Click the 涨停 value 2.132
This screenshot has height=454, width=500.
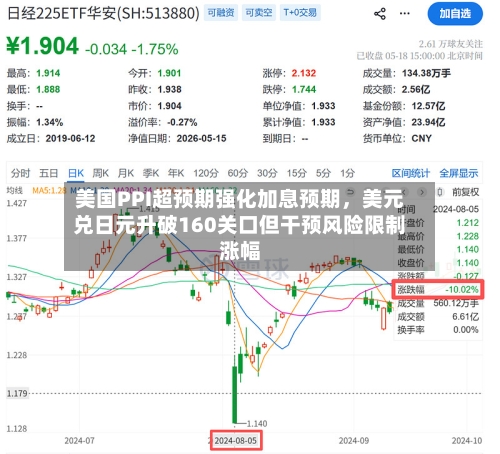[304, 73]
